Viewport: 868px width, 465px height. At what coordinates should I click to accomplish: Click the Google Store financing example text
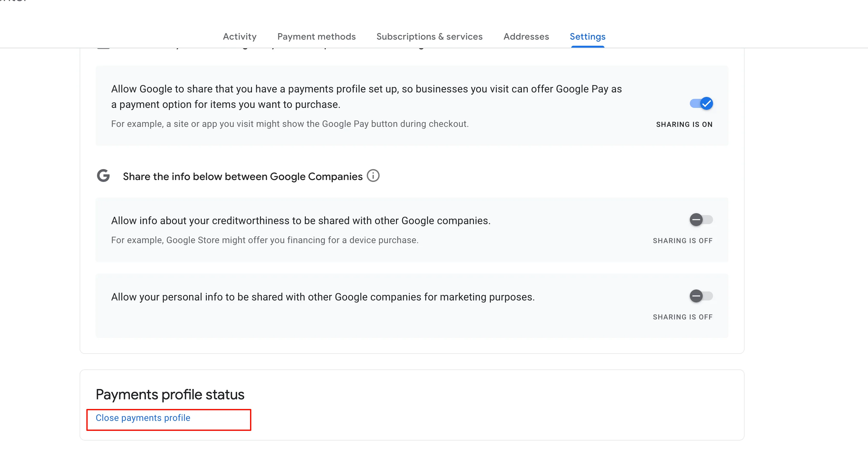pyautogui.click(x=265, y=240)
